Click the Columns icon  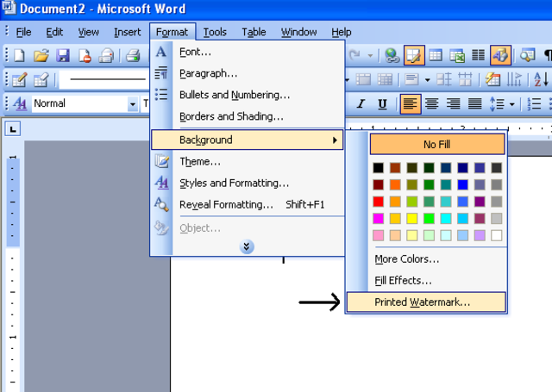(x=478, y=55)
